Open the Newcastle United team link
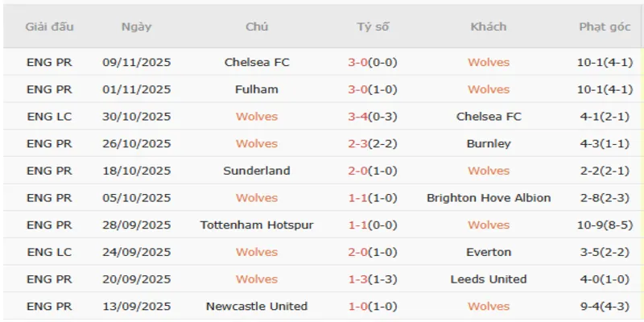The width and height of the screenshot is (644, 322). pos(257,307)
